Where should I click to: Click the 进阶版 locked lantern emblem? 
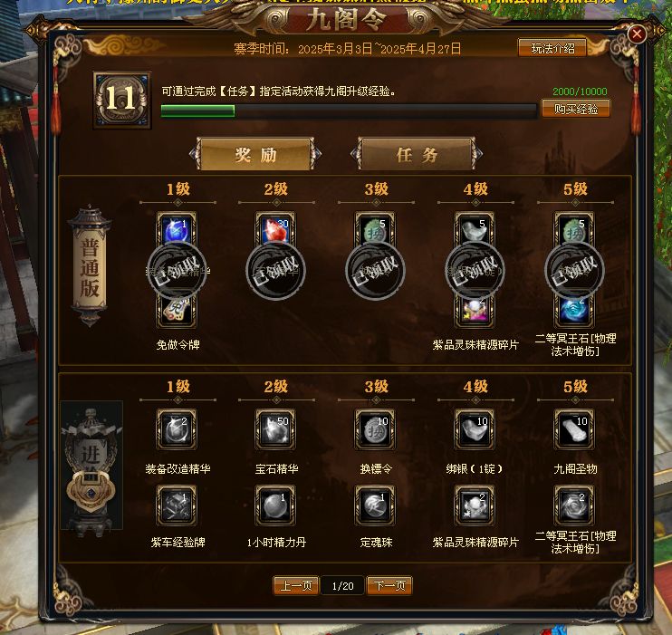tap(91, 467)
